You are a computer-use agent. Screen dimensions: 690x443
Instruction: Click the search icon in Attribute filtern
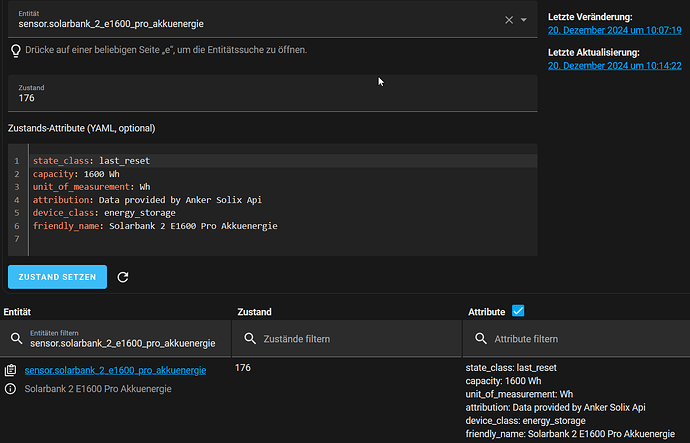[x=481, y=339]
